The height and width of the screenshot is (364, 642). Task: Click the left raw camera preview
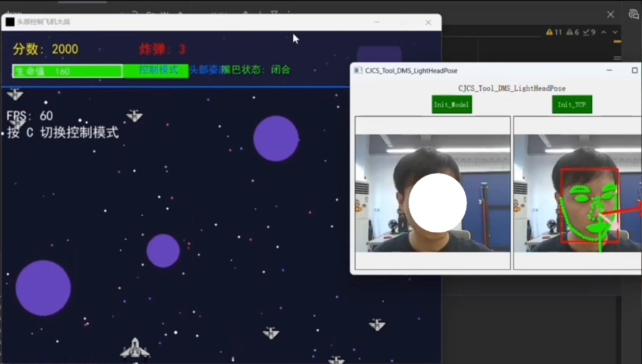(433, 193)
